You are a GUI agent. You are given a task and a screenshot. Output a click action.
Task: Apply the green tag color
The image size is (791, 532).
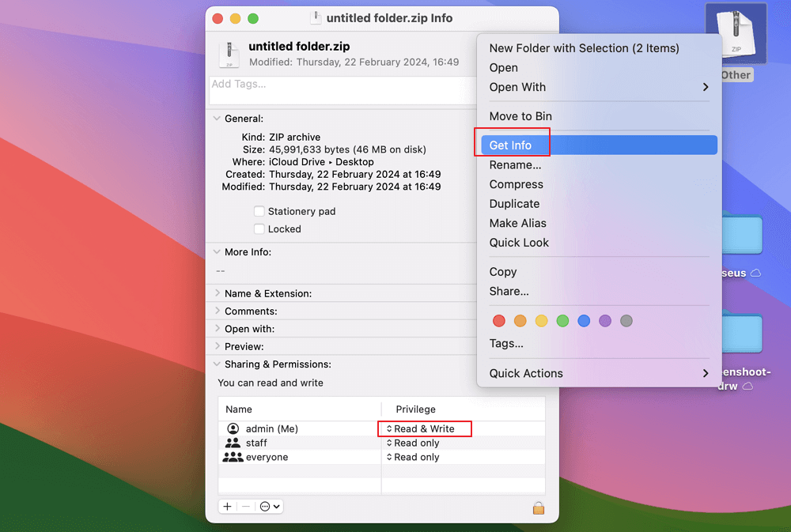pyautogui.click(x=562, y=321)
